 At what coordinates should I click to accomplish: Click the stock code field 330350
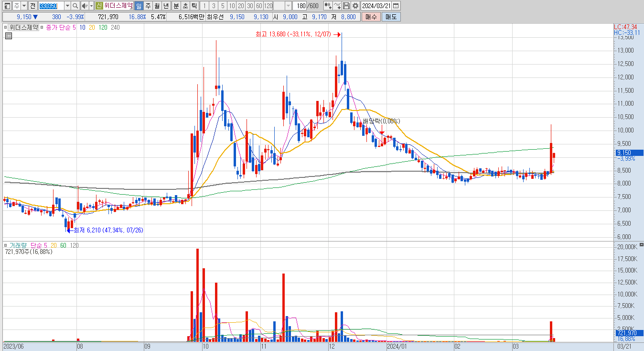(x=51, y=6)
